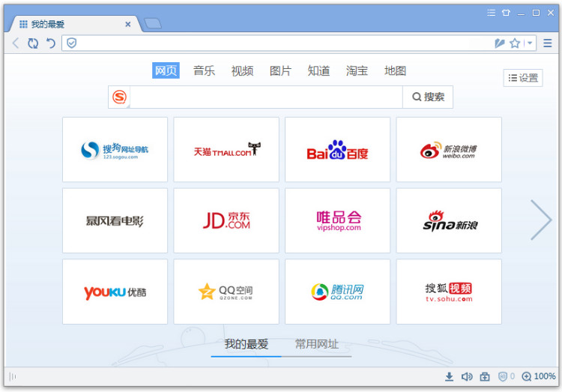The height and width of the screenshot is (392, 562).
Task: Click the pen/quill icon in address bar
Action: coord(499,43)
